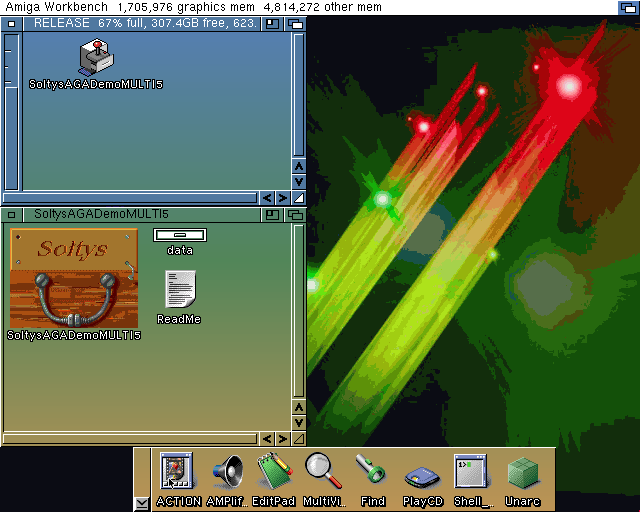Click the SoltysAGADemoMULTI5 window scroll right arrow
Viewport: 640px width, 512px height.
(x=282, y=439)
